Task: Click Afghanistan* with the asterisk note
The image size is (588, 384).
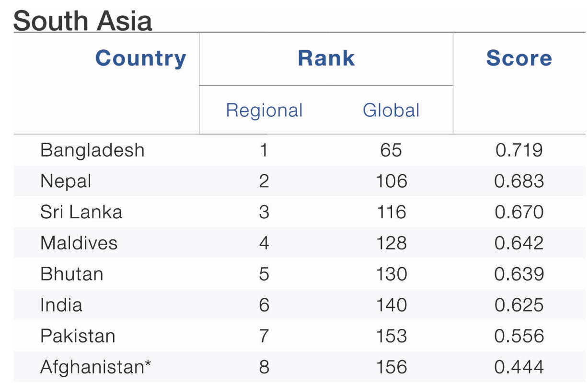Action: point(96,367)
